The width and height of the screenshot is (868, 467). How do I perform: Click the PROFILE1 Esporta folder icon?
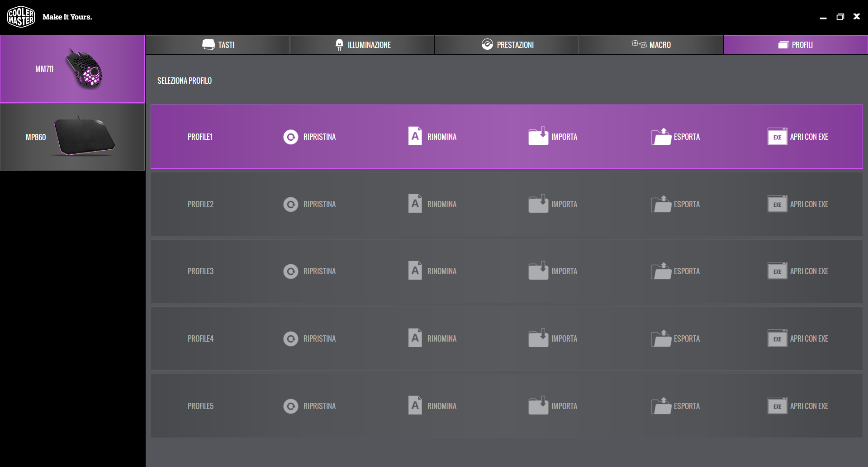coord(661,136)
